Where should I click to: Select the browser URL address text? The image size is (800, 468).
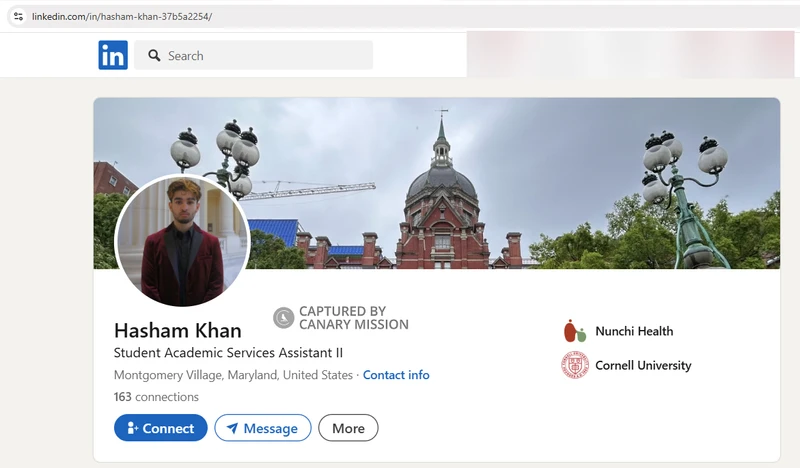click(122, 16)
